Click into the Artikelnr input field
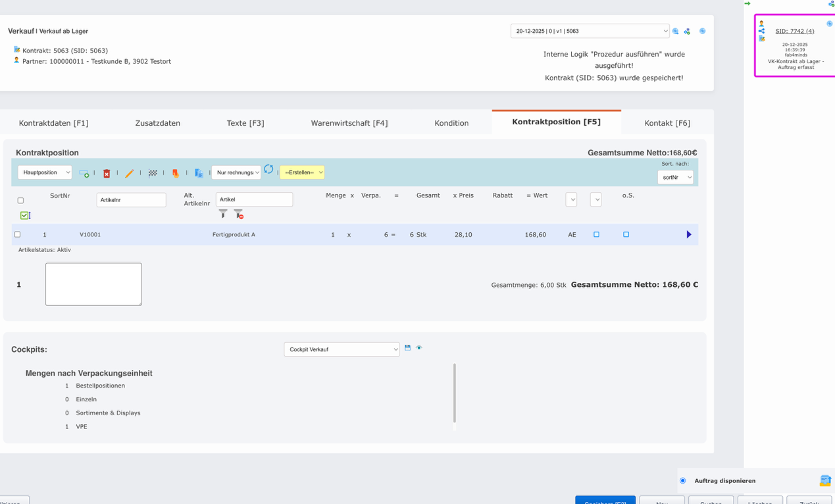Viewport: 835px width, 504px height. [131, 199]
